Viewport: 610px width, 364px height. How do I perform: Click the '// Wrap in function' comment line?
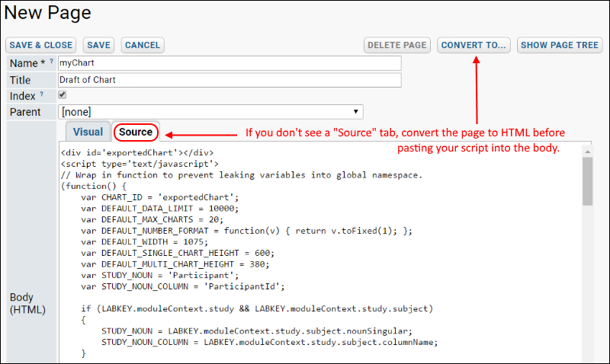click(242, 175)
